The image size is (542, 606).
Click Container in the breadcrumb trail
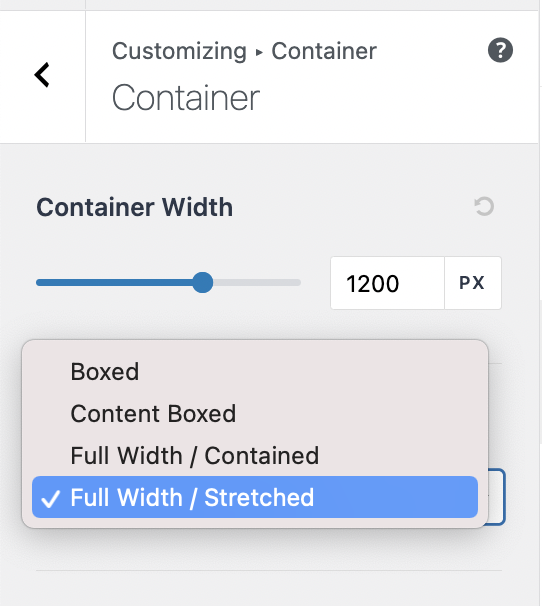pyautogui.click(x=324, y=51)
